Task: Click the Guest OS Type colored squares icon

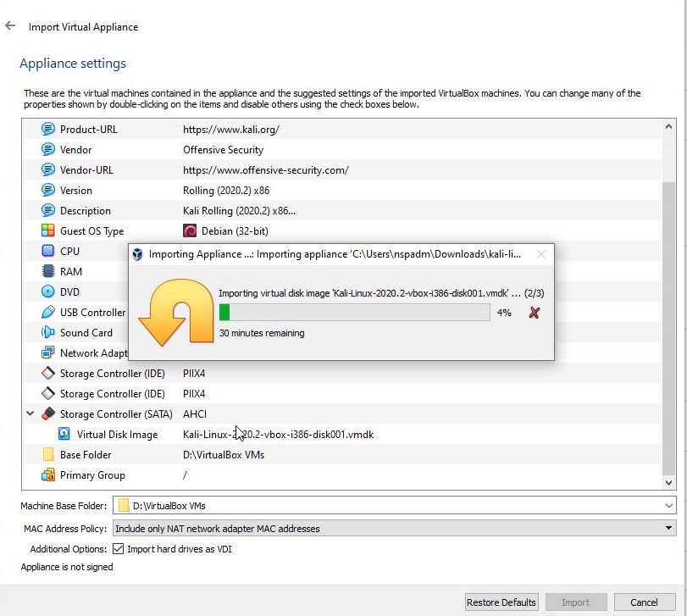Action: pyautogui.click(x=47, y=230)
